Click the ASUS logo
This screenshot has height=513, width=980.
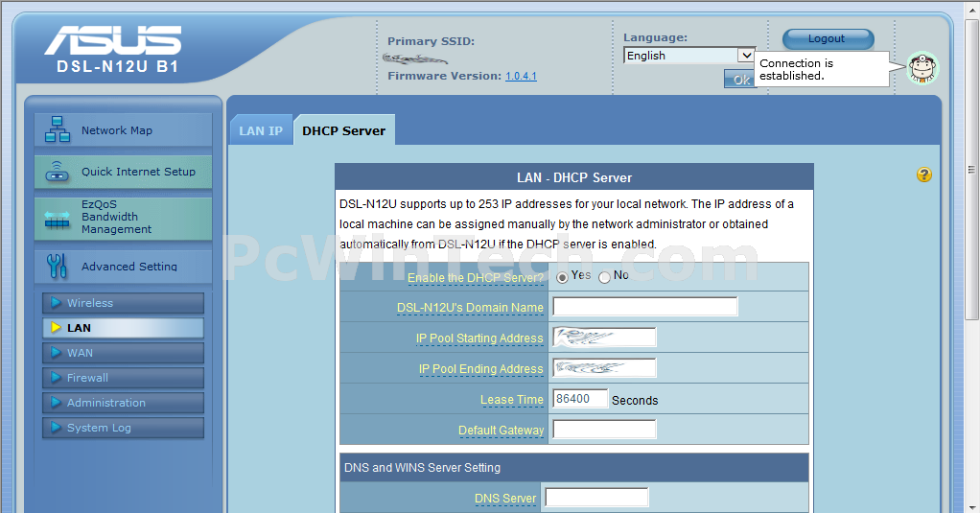[x=112, y=40]
